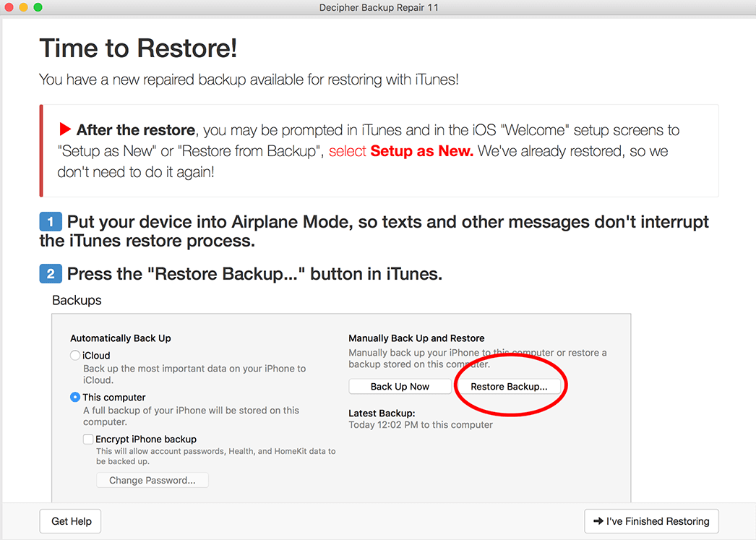
Task: Click the Decipher Backup Repair 11 title bar
Action: click(378, 8)
